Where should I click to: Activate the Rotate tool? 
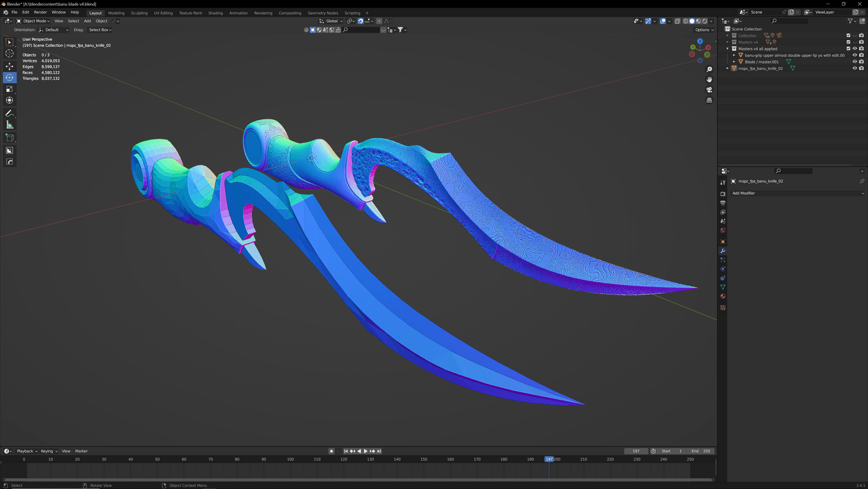tap(9, 77)
